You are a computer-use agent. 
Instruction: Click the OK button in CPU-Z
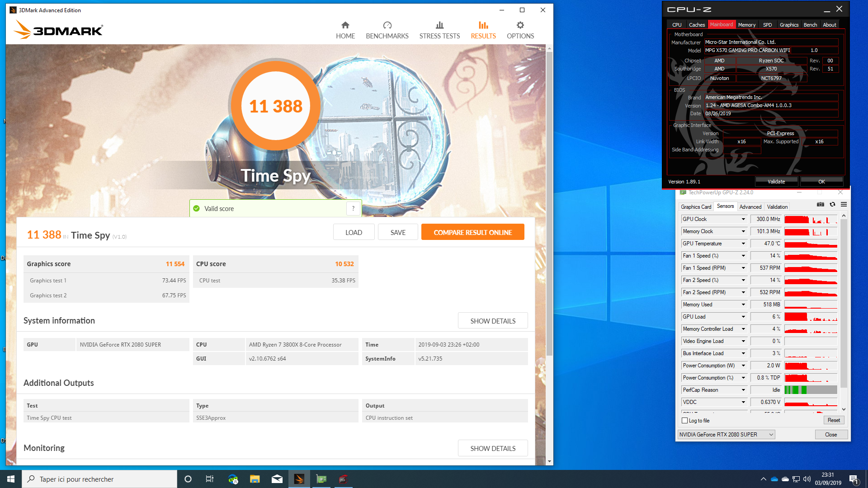(821, 182)
